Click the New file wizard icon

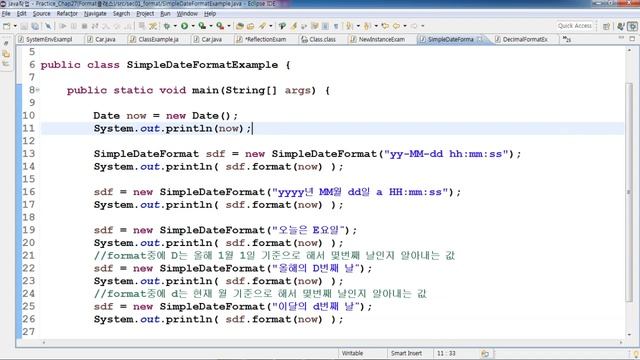point(7,26)
